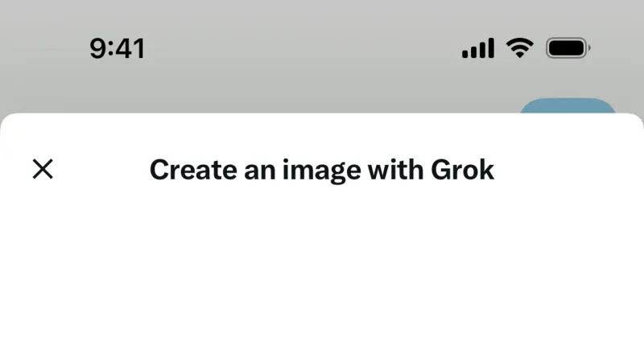The width and height of the screenshot is (644, 362).
Task: Tap the digit 9 in the clock
Action: [98, 48]
